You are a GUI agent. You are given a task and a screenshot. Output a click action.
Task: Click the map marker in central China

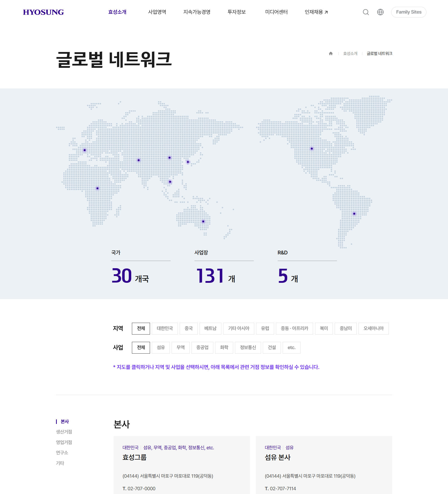[x=170, y=158]
